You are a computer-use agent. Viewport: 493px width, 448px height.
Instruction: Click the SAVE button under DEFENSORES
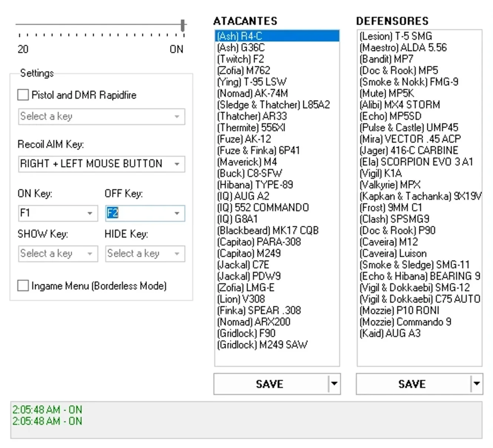413,384
